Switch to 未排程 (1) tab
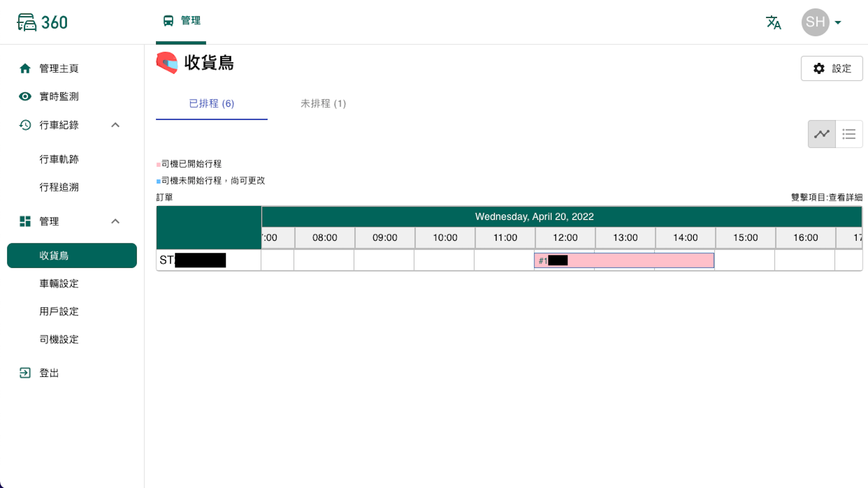 tap(323, 104)
